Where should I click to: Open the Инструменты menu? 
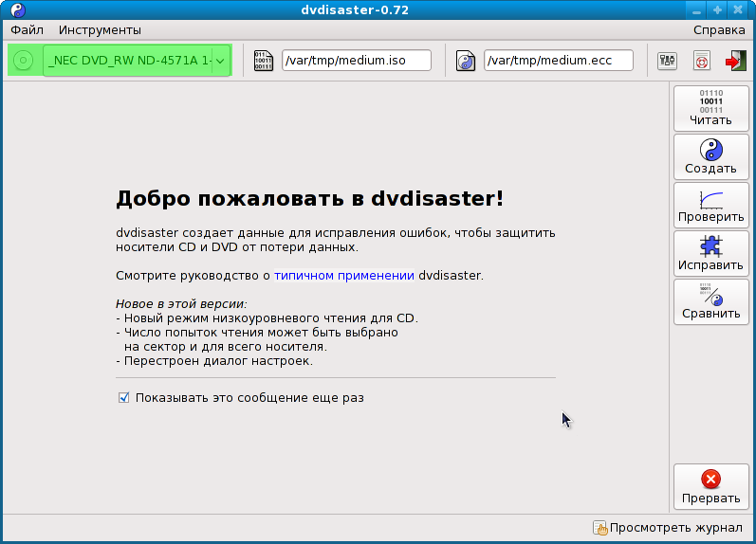click(x=100, y=30)
